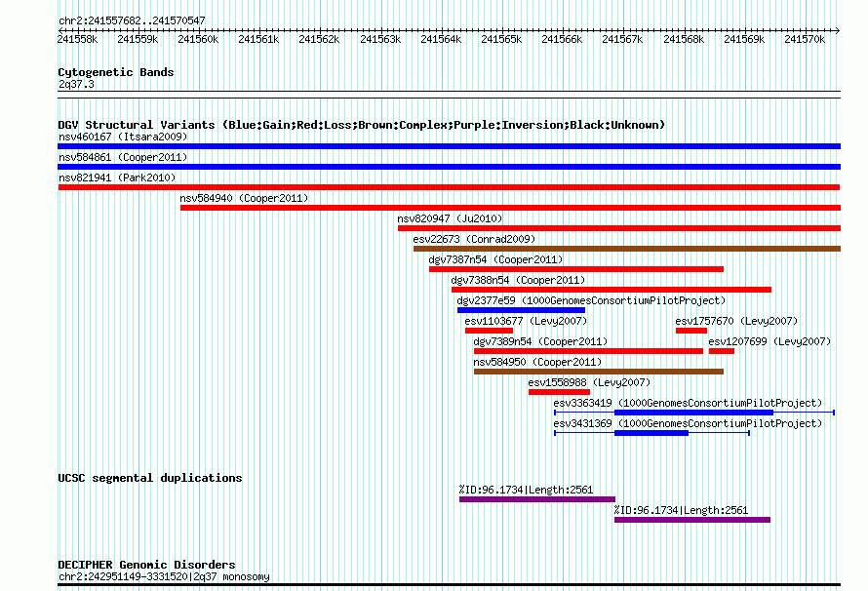Click the Cytogenetic Bands track title
Screen dimensions: 868x591
116,72
